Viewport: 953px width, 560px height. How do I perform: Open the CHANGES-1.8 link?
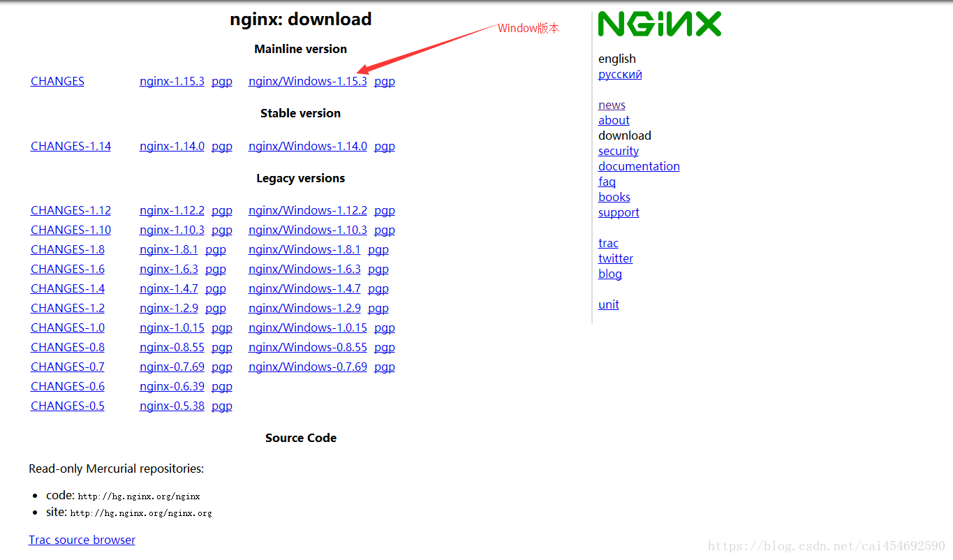tap(68, 249)
